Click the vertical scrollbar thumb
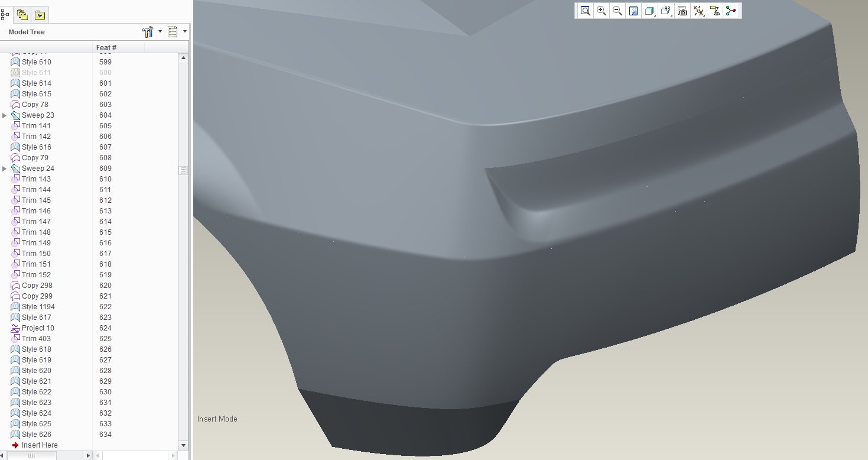The width and height of the screenshot is (868, 460). pyautogui.click(x=183, y=170)
